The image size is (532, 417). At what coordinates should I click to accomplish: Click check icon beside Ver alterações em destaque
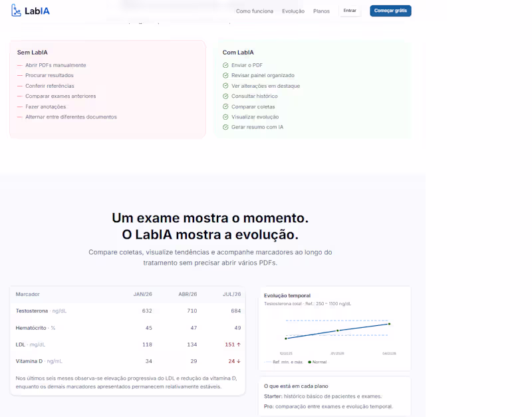225,86
